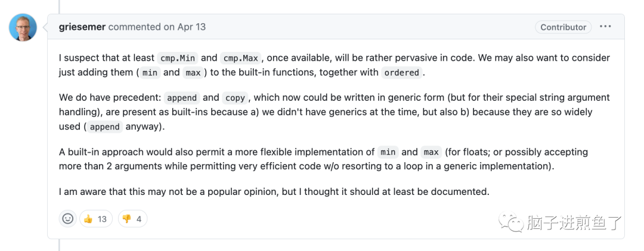The image size is (644, 251).
Task: Click the 'append' code before 'anyway'
Action: pyautogui.click(x=105, y=127)
